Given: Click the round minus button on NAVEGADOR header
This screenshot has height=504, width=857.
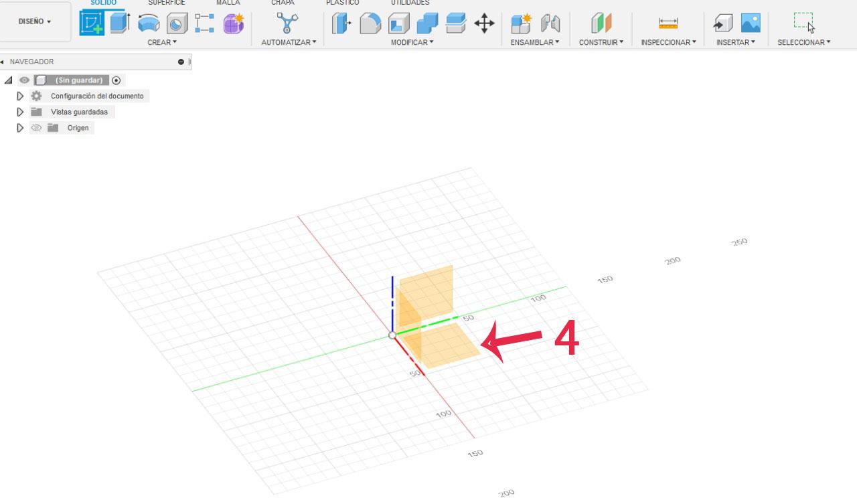Looking at the screenshot, I should click(x=181, y=62).
